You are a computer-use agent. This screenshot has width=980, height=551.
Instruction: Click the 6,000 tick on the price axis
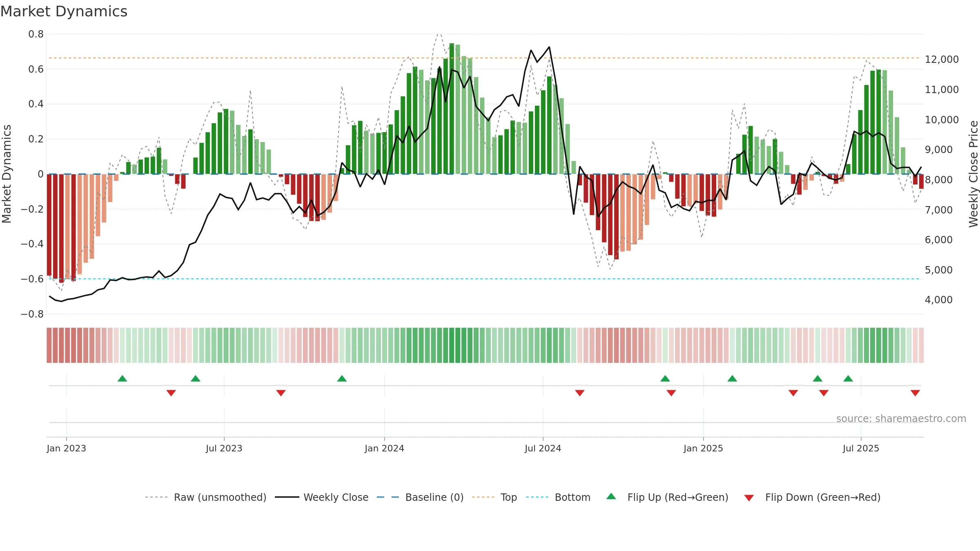pos(939,240)
